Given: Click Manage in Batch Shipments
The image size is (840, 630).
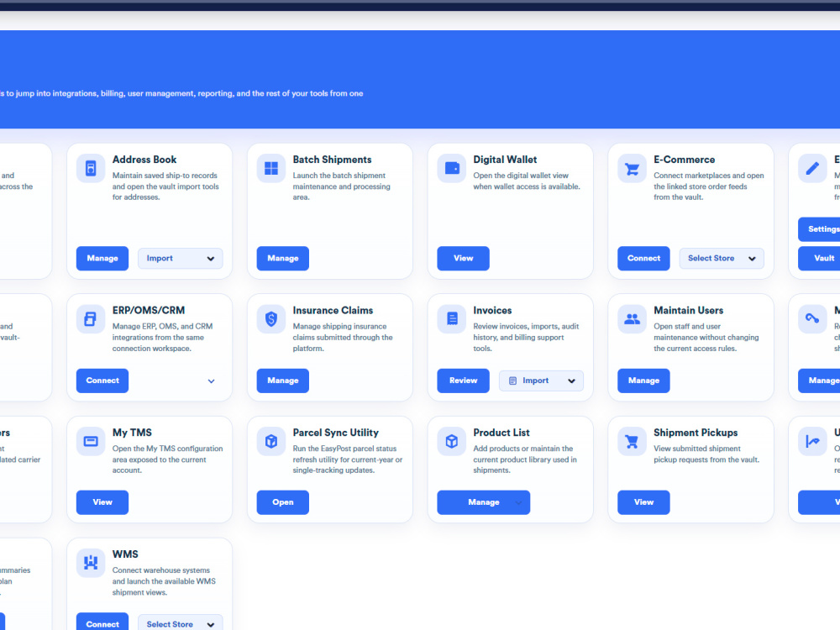Looking at the screenshot, I should coord(283,258).
